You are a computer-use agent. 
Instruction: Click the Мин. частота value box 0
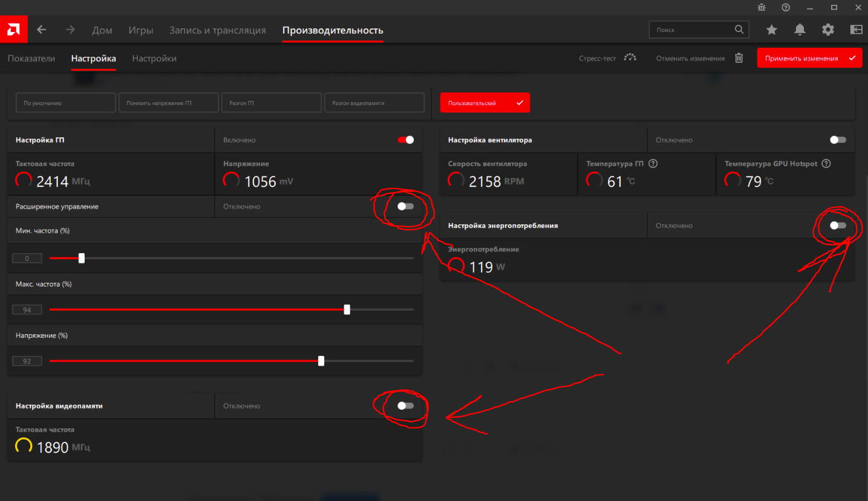[x=27, y=259]
